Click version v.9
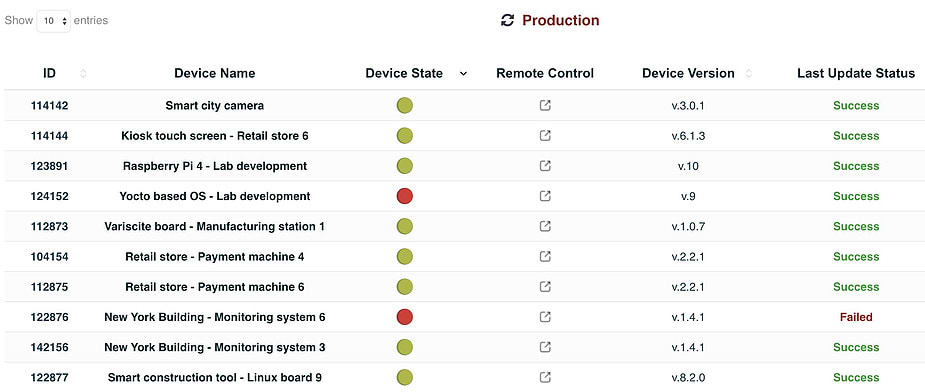The width and height of the screenshot is (925, 392). 688,196
